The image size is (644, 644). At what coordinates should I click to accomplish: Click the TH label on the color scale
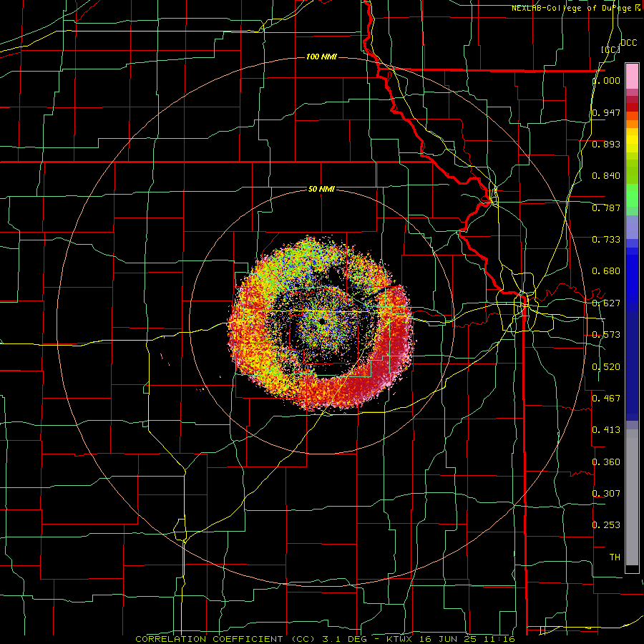615,557
